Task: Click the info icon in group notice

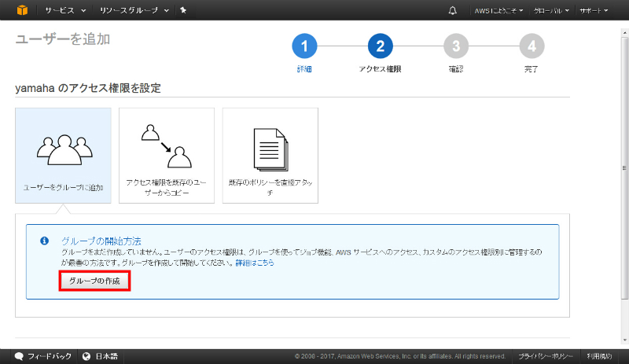Action: click(x=45, y=241)
